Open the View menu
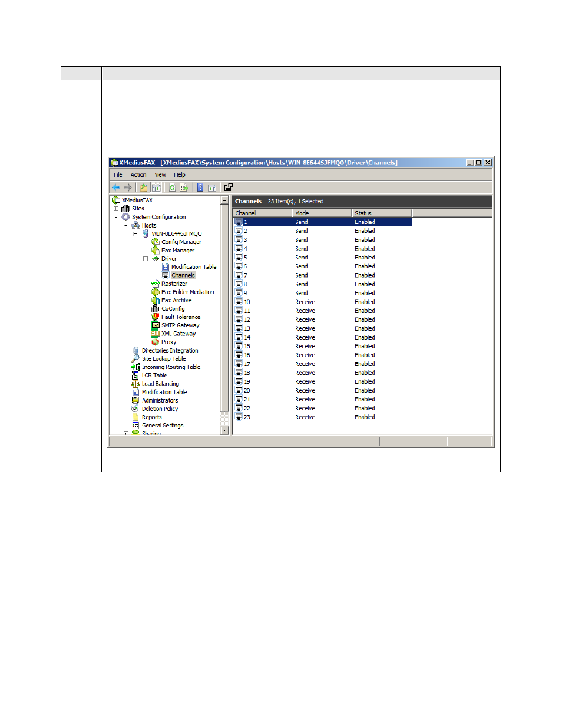 point(160,175)
